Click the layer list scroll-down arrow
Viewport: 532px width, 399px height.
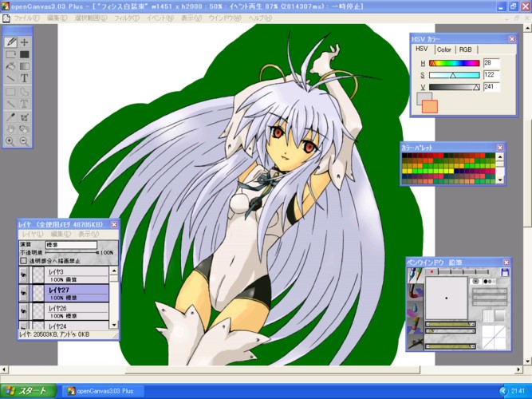click(x=114, y=325)
